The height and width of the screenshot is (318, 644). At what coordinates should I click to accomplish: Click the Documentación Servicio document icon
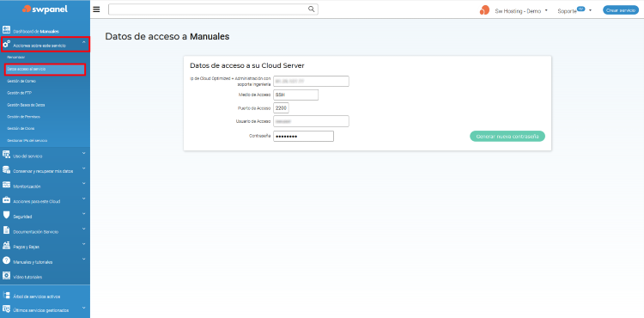click(6, 230)
